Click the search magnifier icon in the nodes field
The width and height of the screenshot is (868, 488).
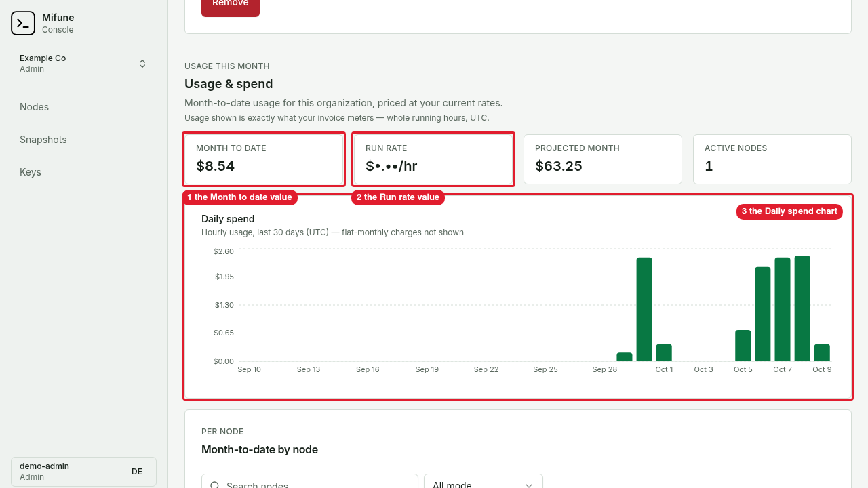(215, 485)
